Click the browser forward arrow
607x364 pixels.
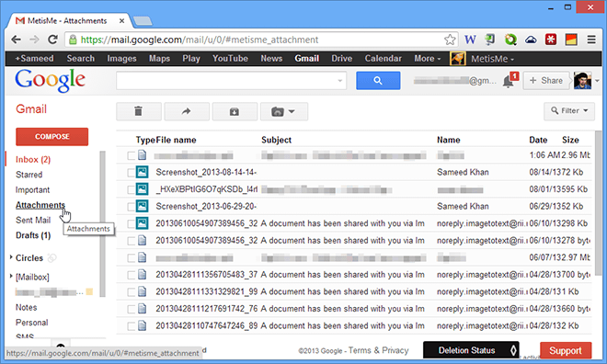pyautogui.click(x=34, y=40)
